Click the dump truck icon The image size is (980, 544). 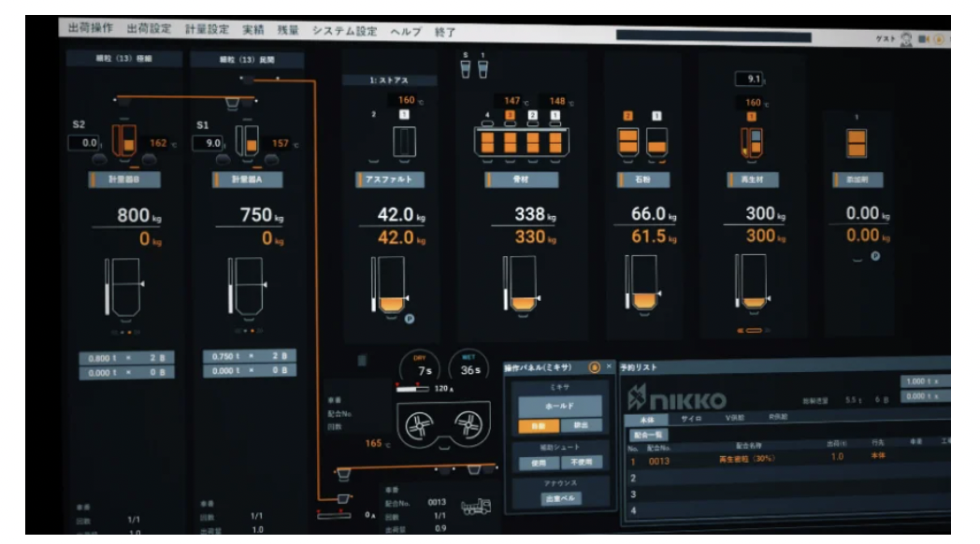[477, 506]
